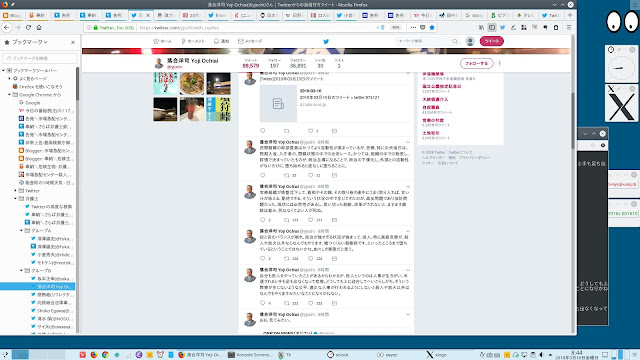Open Twitter Moments (モーメント) navigation
The width and height of the screenshot is (640, 360).
[192, 41]
